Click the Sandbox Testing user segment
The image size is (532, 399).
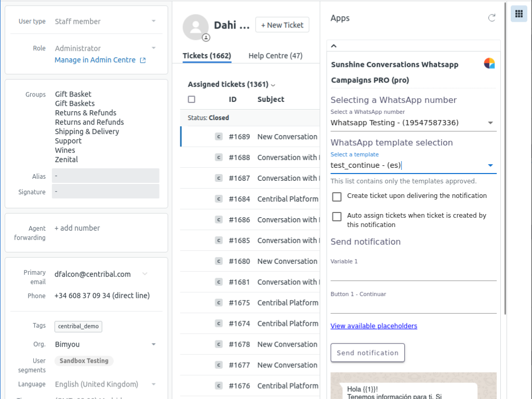coord(84,361)
